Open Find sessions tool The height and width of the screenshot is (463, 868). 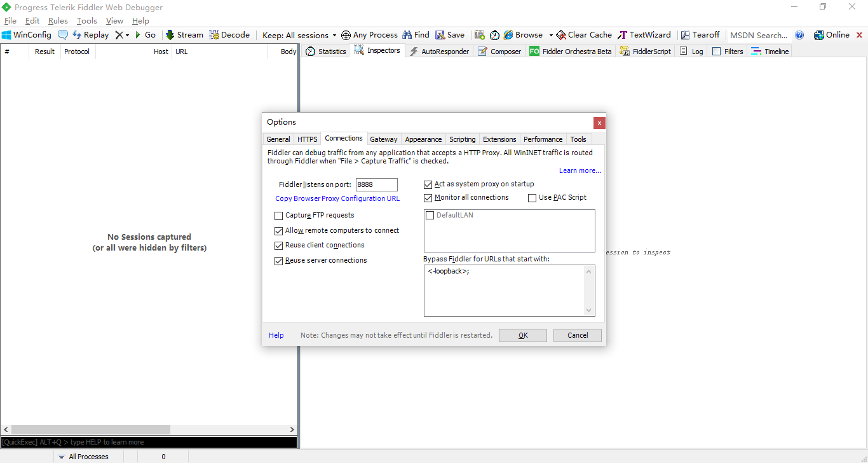tap(416, 35)
